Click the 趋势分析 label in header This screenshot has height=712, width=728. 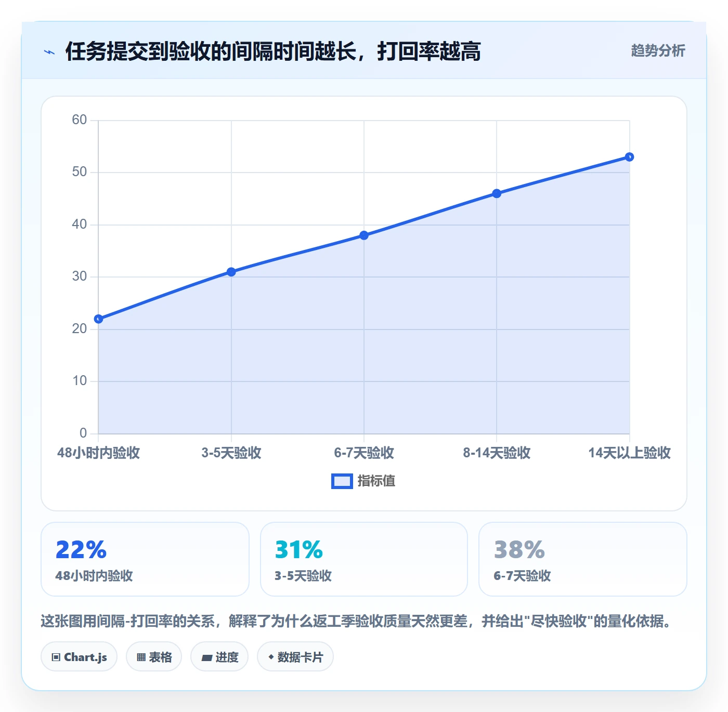point(658,50)
